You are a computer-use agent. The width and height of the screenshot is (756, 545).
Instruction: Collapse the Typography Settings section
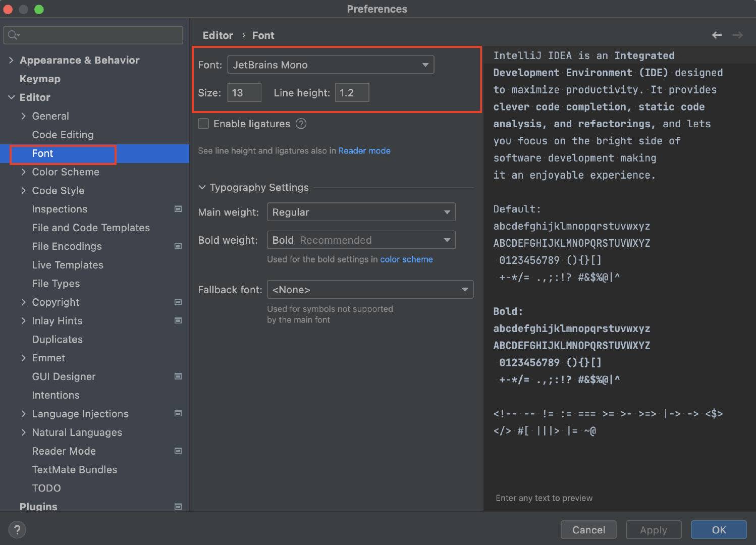[x=202, y=187]
